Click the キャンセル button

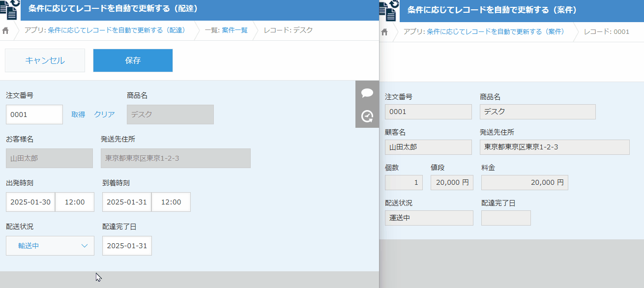45,60
